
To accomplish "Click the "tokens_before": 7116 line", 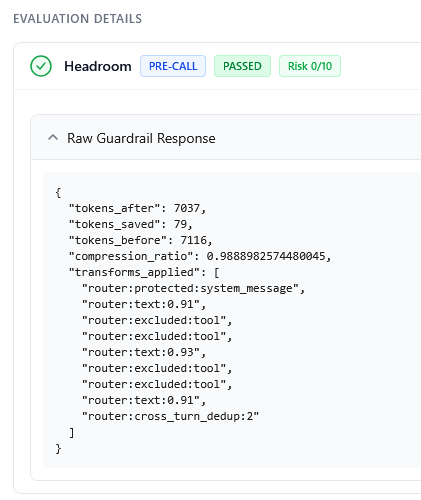I will click(140, 240).
